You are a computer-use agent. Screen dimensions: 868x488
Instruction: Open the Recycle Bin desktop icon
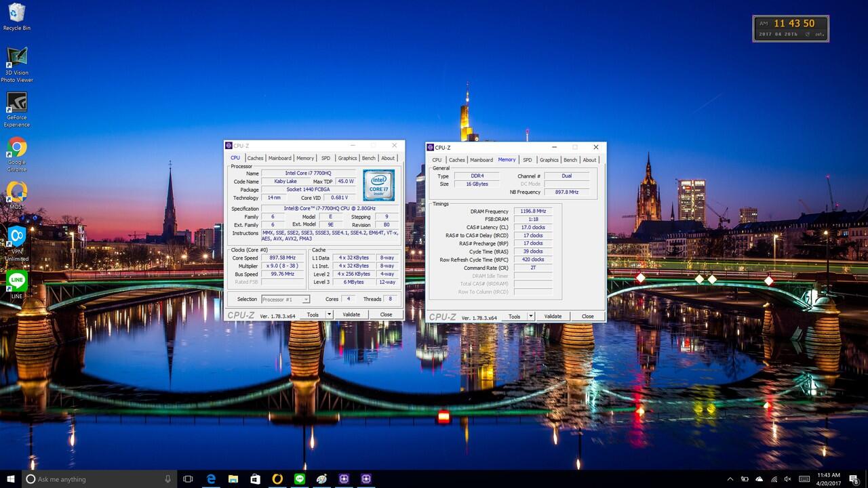[x=16, y=17]
